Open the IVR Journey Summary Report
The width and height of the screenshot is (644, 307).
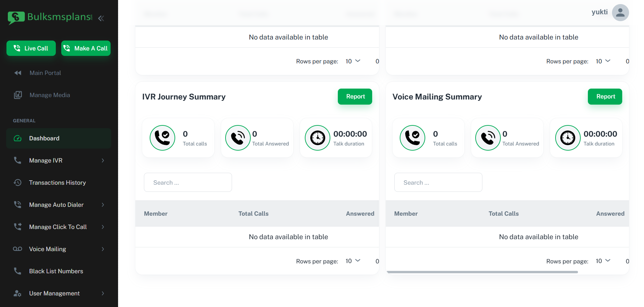pyautogui.click(x=355, y=97)
